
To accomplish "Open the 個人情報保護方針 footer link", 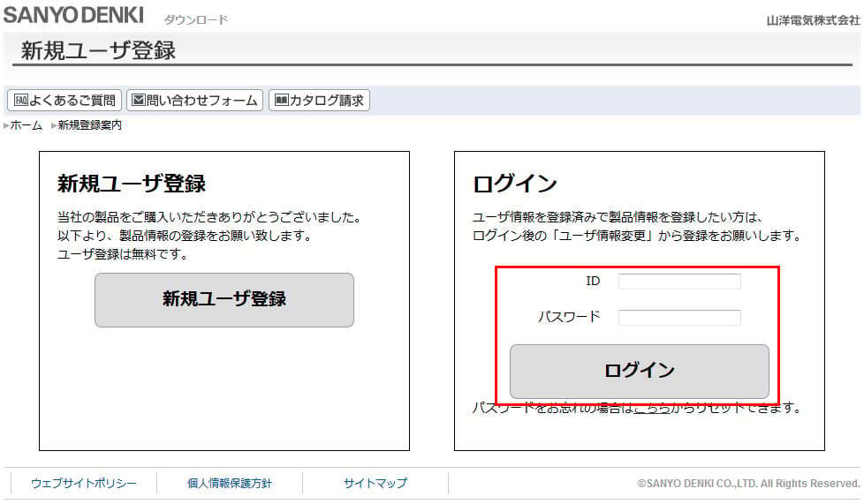I will [230, 484].
